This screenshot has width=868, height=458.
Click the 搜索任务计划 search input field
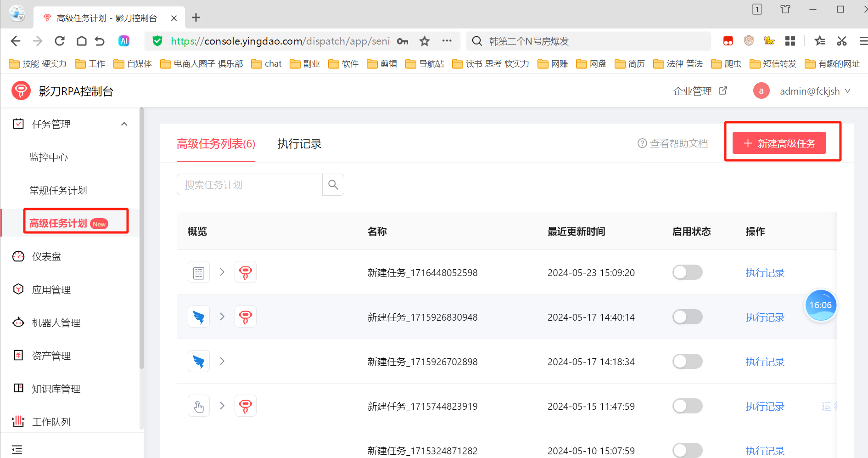(x=250, y=185)
